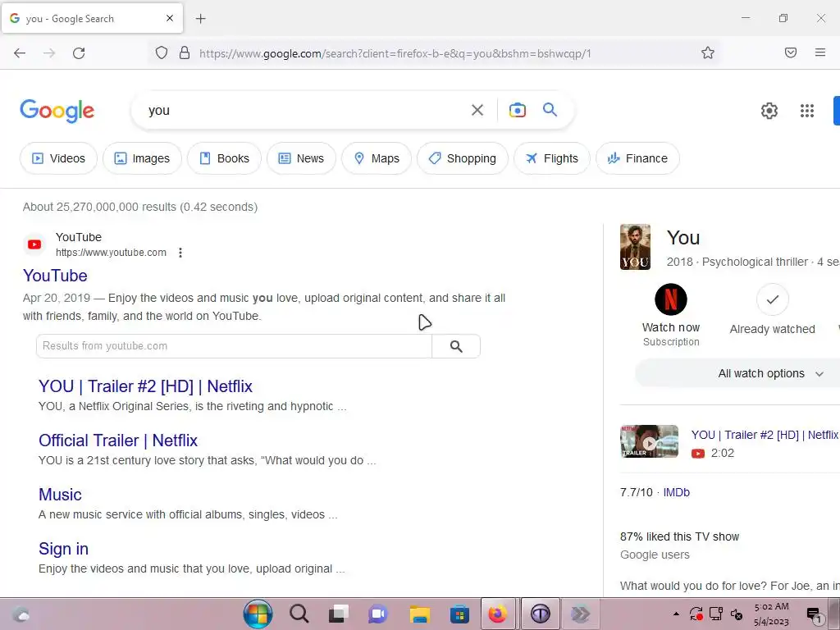
Task: Open the tracking protection shield icon
Action: 162,53
